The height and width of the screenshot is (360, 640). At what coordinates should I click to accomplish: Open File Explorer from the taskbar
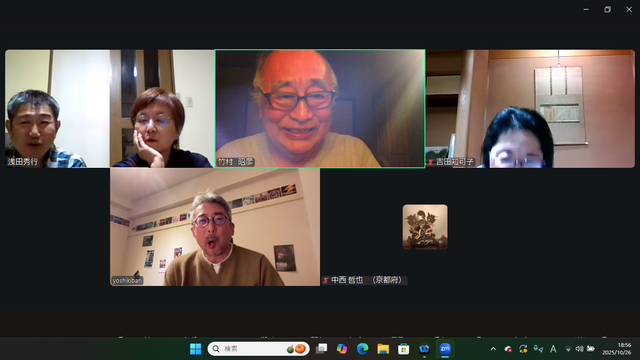pos(383,349)
